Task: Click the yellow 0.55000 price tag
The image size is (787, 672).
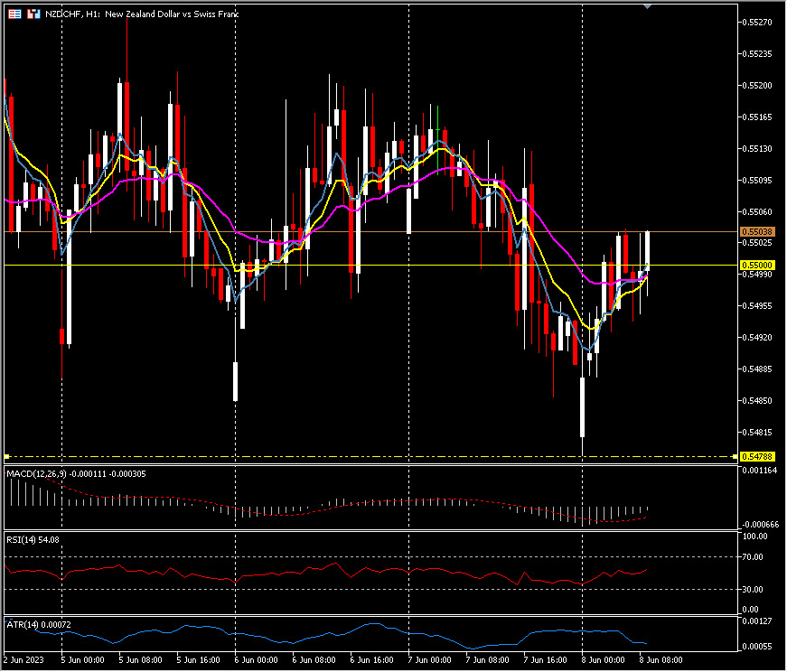Action: point(755,265)
